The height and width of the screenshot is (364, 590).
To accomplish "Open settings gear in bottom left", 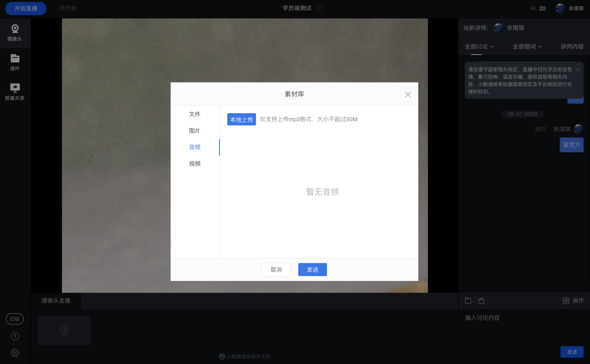I will coord(15,353).
